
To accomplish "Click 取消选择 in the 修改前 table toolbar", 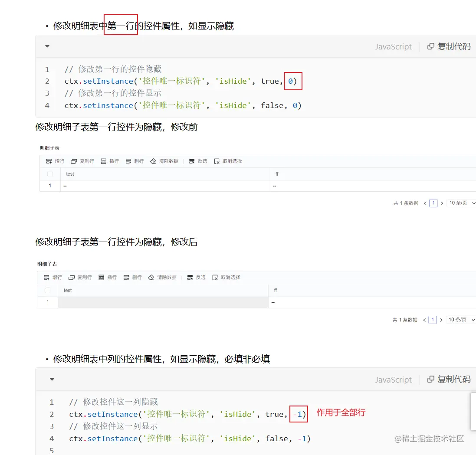I will click(x=228, y=161).
